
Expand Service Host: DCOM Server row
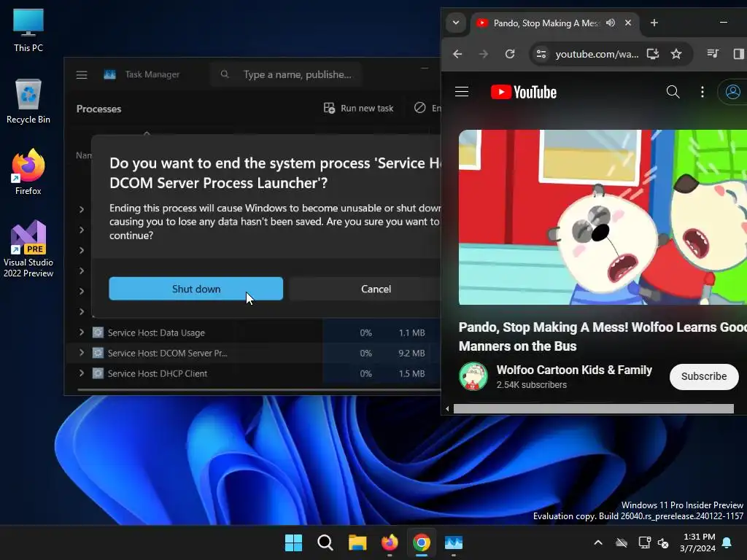coord(82,353)
